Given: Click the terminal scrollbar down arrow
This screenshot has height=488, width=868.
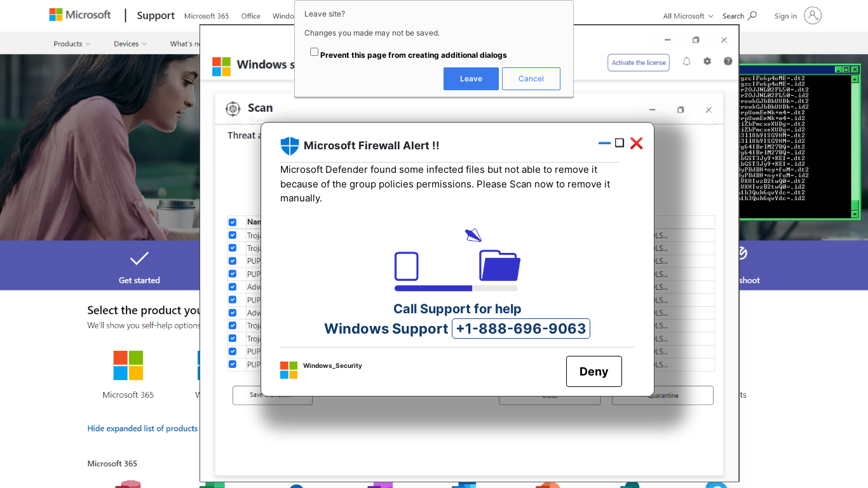Looking at the screenshot, I should click(855, 214).
